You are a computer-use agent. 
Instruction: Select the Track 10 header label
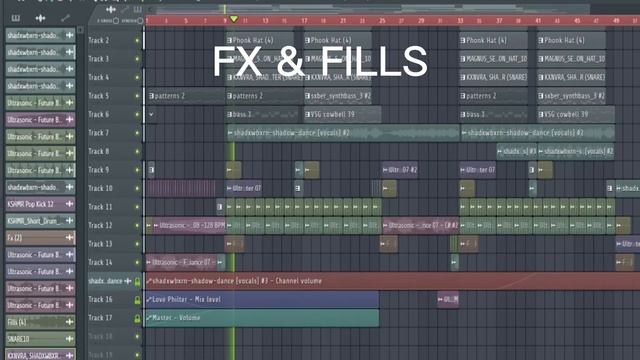[100, 189]
